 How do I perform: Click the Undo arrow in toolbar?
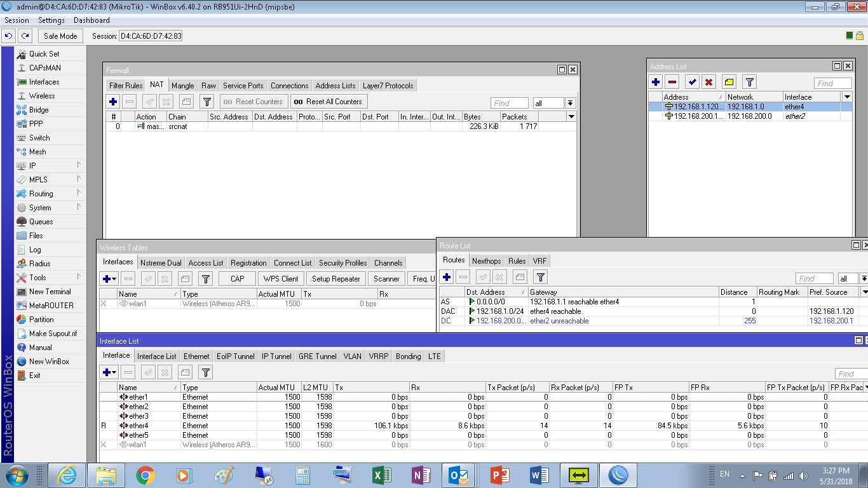coord(9,36)
